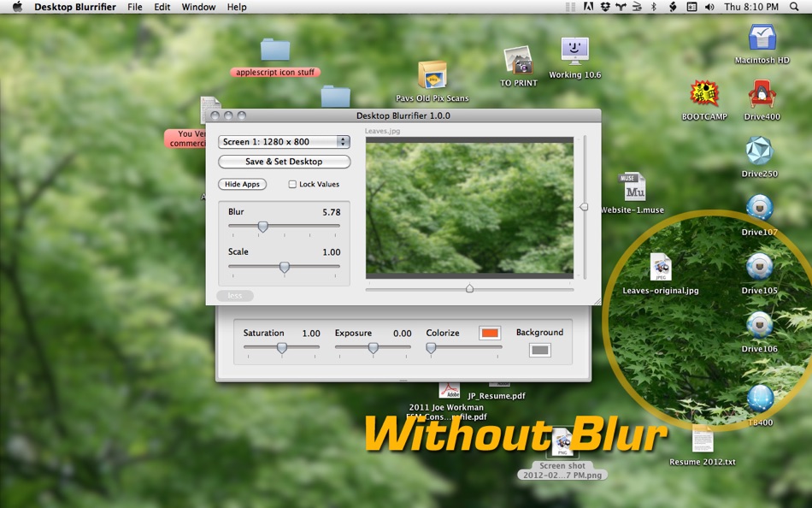Viewport: 812px width, 508px height.
Task: Click the horizontal preview position slider thumb
Action: (x=470, y=288)
